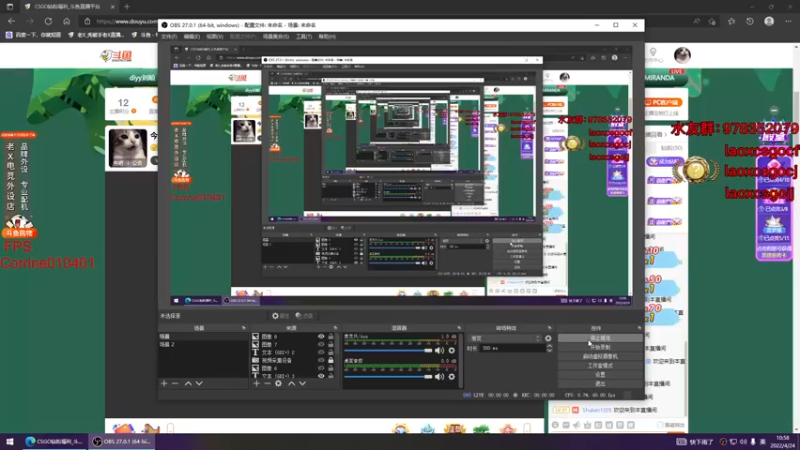Unlock the 视频采集设备 source
Viewport: 800px width, 450px height.
331,360
